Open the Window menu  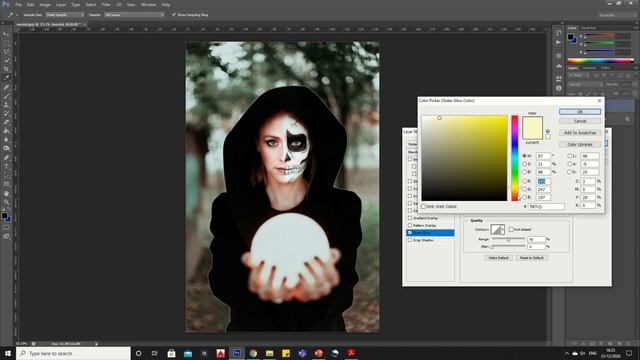coord(148,4)
